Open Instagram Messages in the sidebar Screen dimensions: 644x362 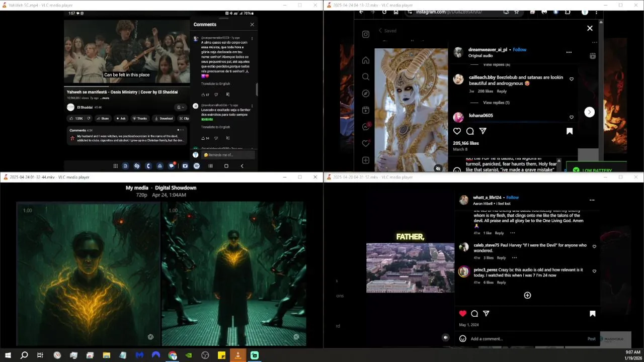click(x=366, y=127)
